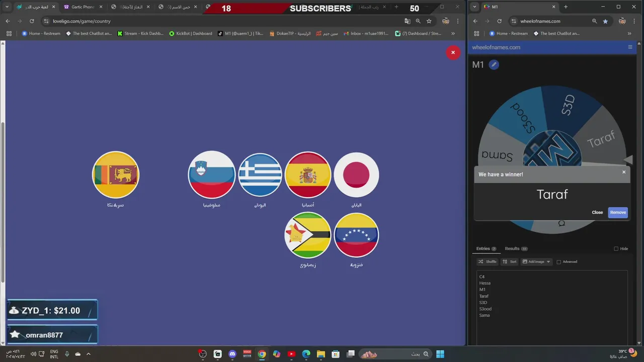644x362 pixels.
Task: Switch to the Entries tab
Action: click(486, 249)
